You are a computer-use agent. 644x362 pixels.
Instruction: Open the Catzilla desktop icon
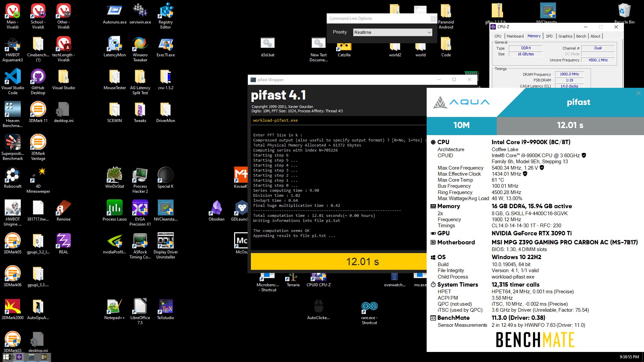[344, 49]
